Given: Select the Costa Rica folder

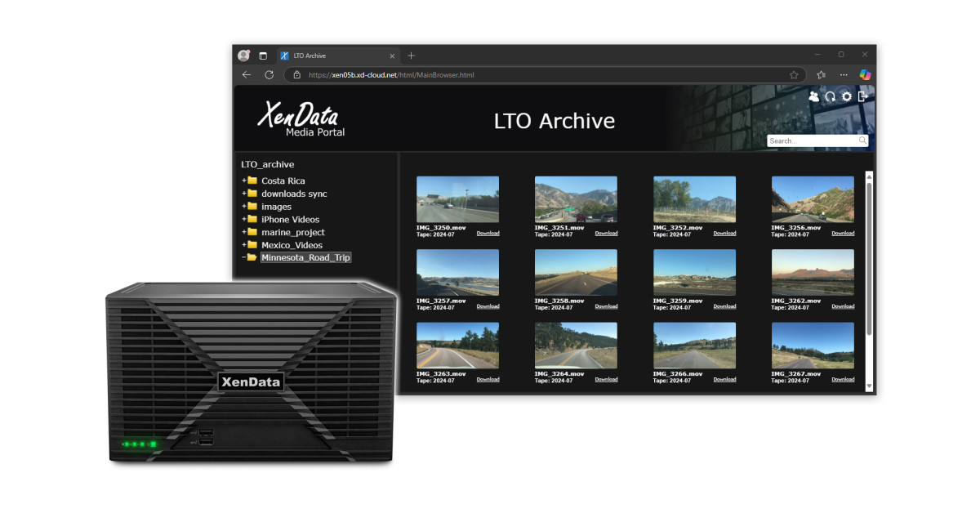Looking at the screenshot, I should pos(283,181).
